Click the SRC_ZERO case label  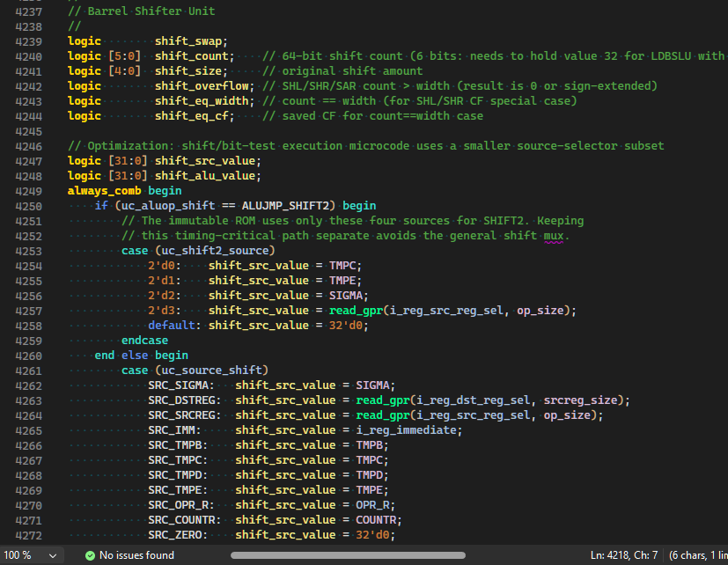[175, 535]
